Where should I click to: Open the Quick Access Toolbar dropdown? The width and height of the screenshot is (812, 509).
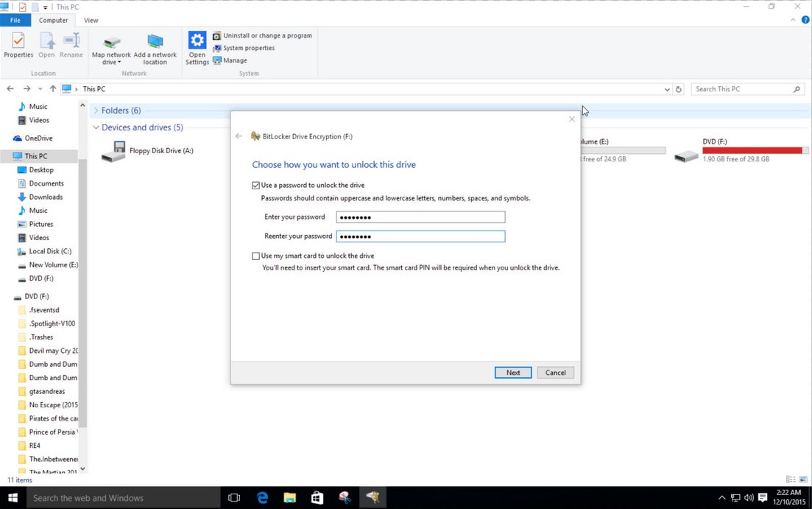(45, 7)
